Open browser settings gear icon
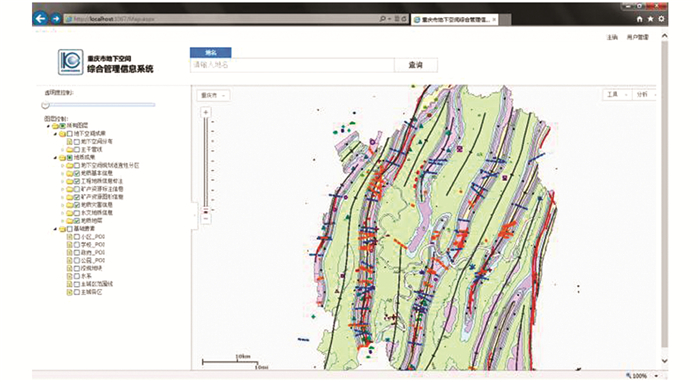 (661, 19)
